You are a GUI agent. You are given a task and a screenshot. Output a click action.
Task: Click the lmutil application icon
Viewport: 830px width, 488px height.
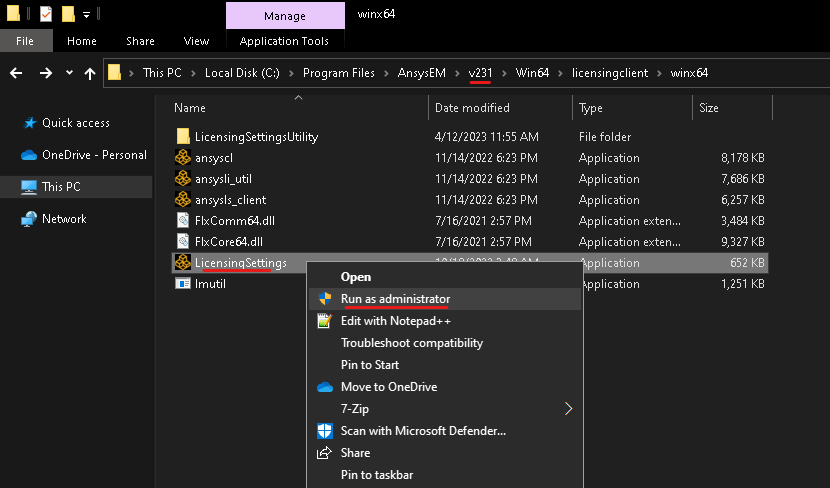[x=183, y=284]
